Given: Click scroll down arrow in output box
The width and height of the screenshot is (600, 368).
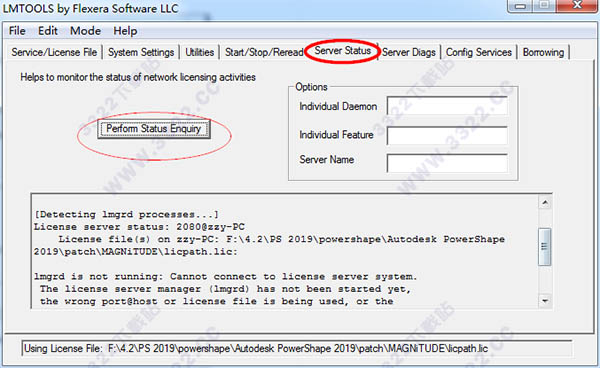Looking at the screenshot, I should (545, 301).
